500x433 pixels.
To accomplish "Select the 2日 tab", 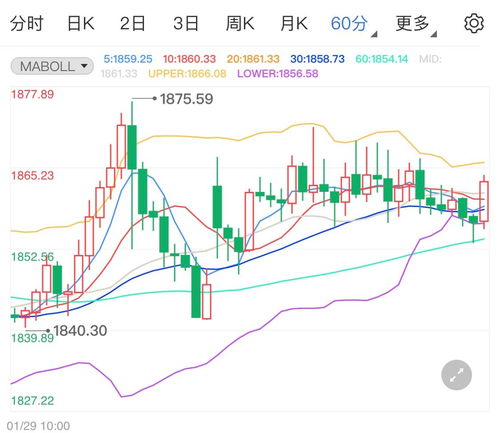I will click(133, 24).
